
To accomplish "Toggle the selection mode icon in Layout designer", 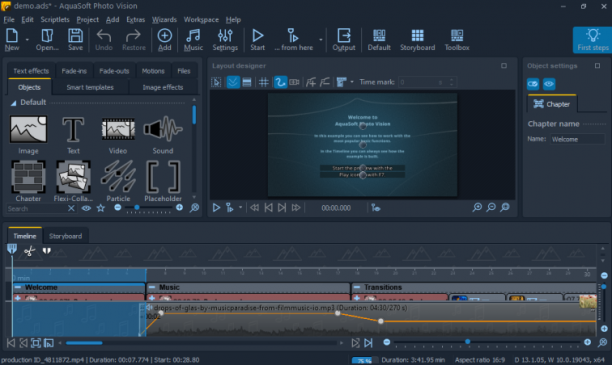I will [216, 82].
